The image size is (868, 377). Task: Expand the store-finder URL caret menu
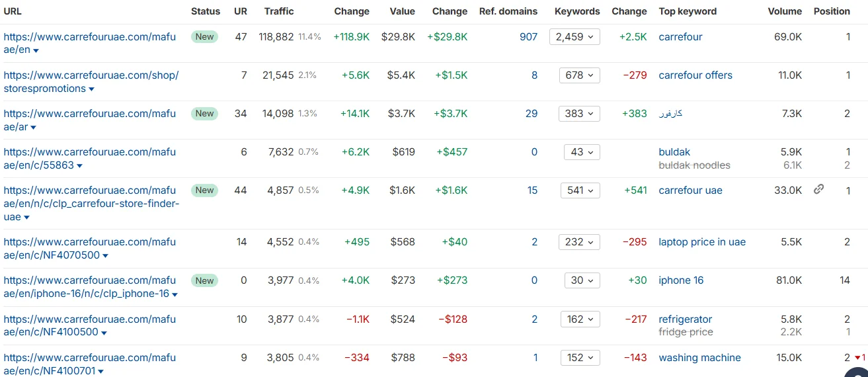26,218
